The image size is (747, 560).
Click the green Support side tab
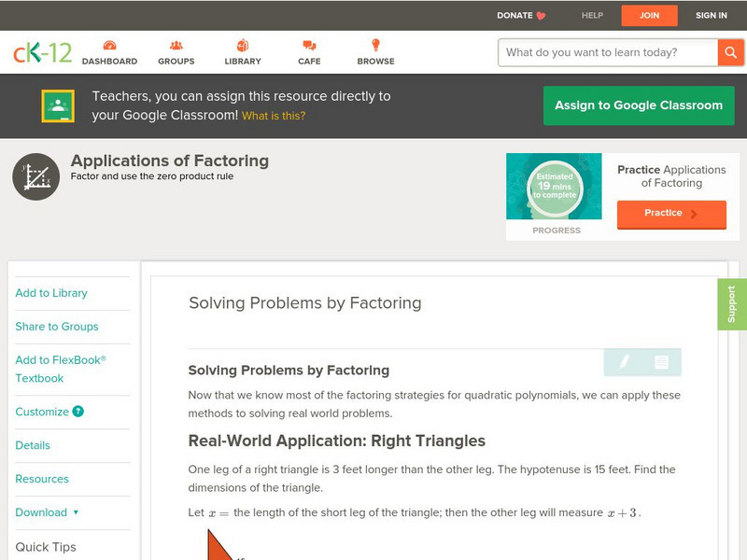point(732,304)
